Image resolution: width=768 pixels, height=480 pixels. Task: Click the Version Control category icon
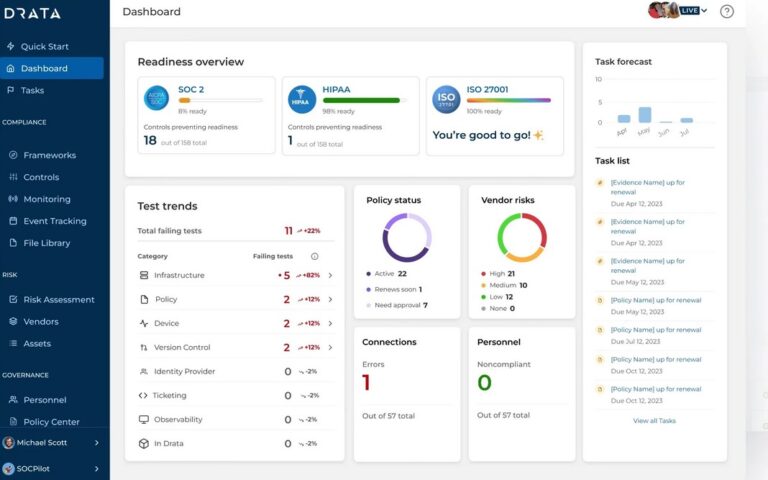point(144,347)
